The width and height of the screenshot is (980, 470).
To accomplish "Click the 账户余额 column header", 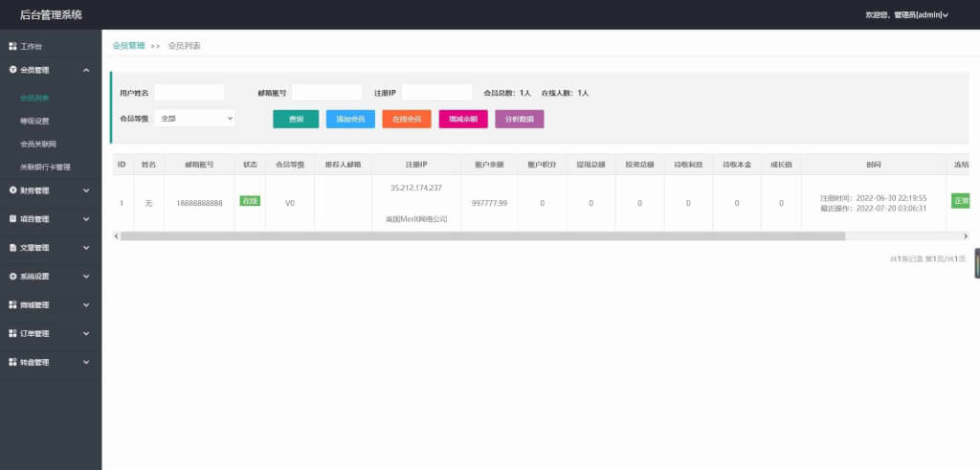I will coord(489,165).
